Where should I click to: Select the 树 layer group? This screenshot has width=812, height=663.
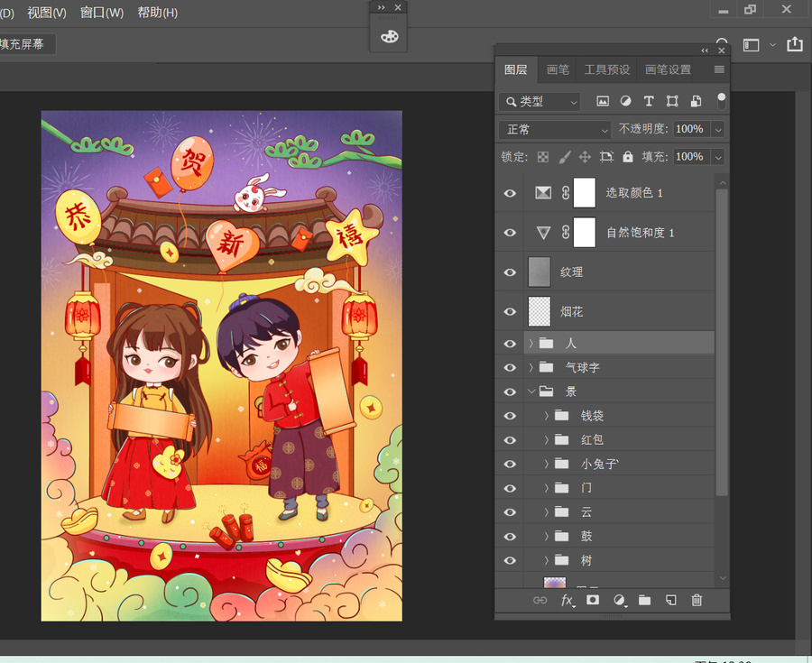[x=619, y=560]
